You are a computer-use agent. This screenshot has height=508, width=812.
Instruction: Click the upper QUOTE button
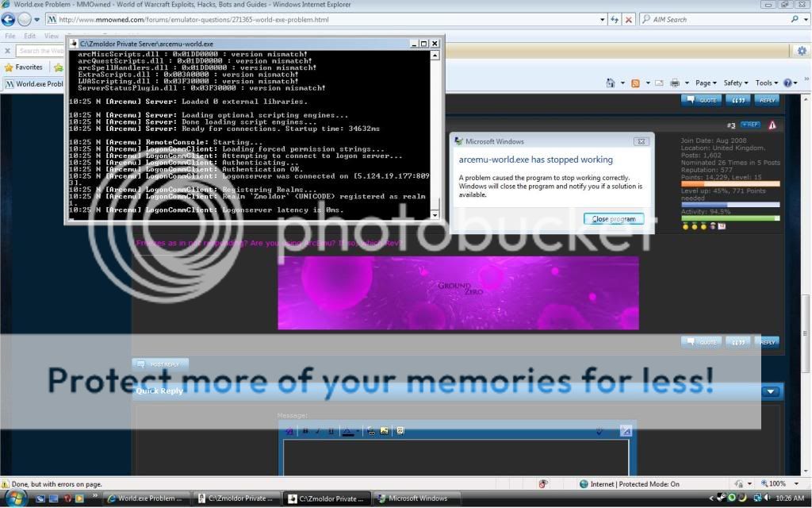coord(701,100)
